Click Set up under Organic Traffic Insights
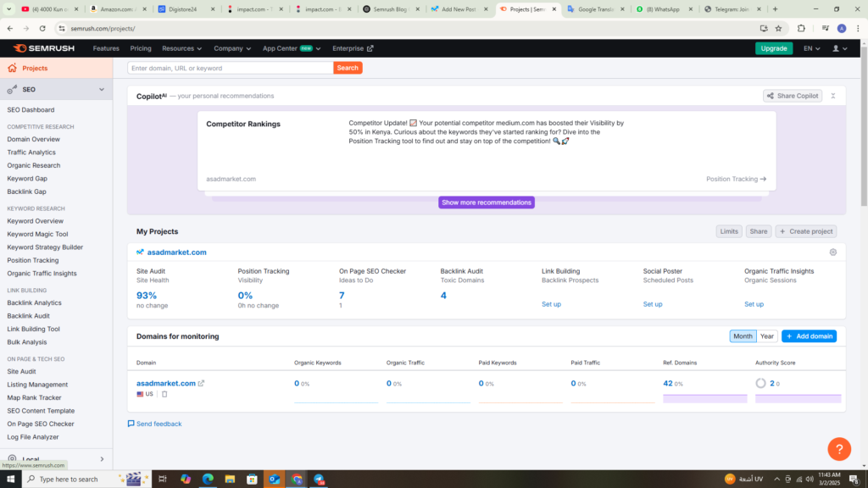This screenshot has width=868, height=488. pyautogui.click(x=754, y=304)
